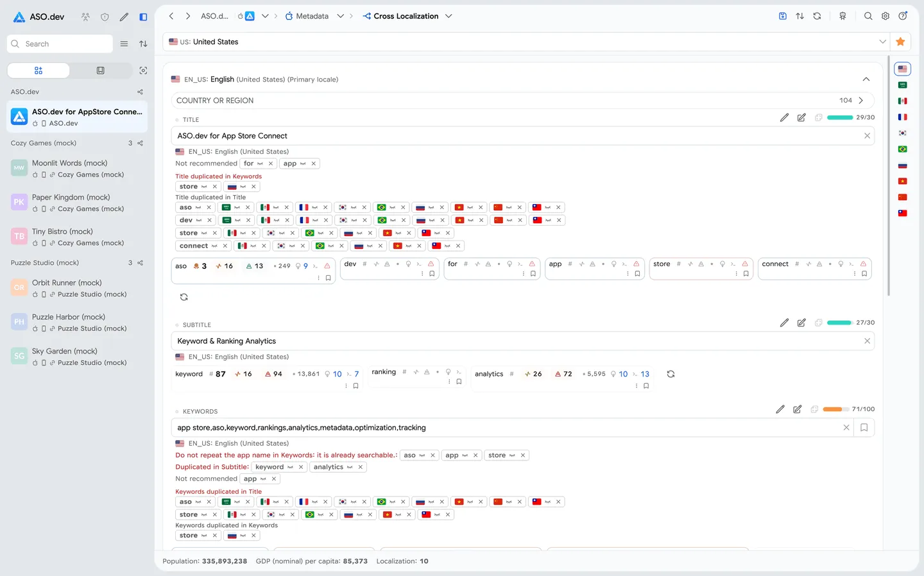Image resolution: width=924 pixels, height=576 pixels.
Task: Toggle the orange favorite star for United States
Action: click(900, 42)
